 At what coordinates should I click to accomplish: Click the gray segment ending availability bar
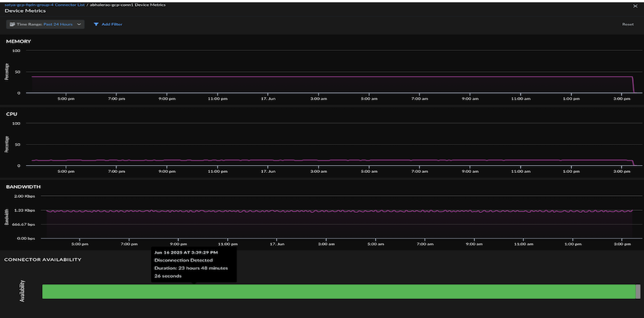(637, 292)
